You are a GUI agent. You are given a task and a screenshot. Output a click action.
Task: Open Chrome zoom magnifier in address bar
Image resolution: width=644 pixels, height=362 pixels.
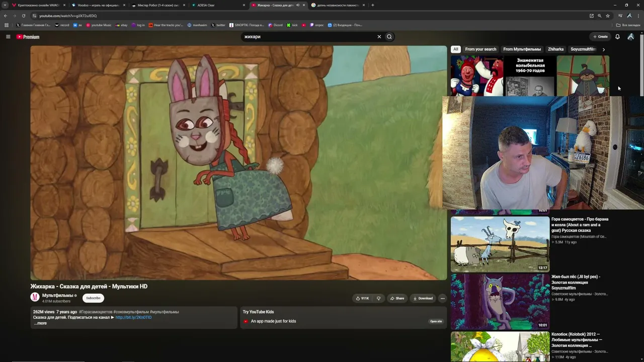pos(600,16)
